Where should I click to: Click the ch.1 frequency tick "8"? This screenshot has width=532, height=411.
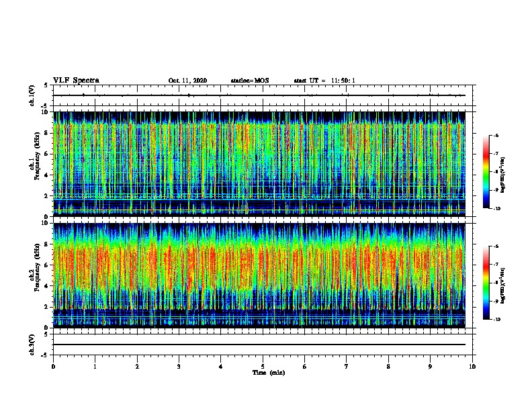point(47,133)
